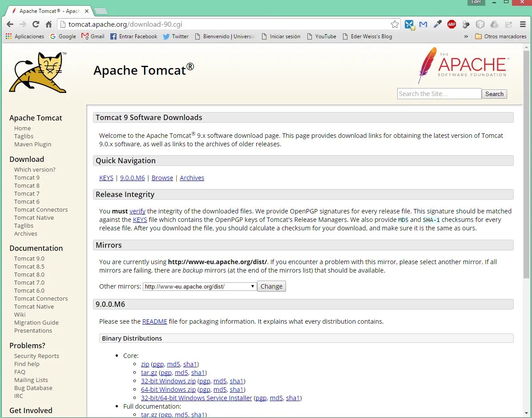Open the Otros marcadores folder
This screenshot has width=532, height=418.
500,36
